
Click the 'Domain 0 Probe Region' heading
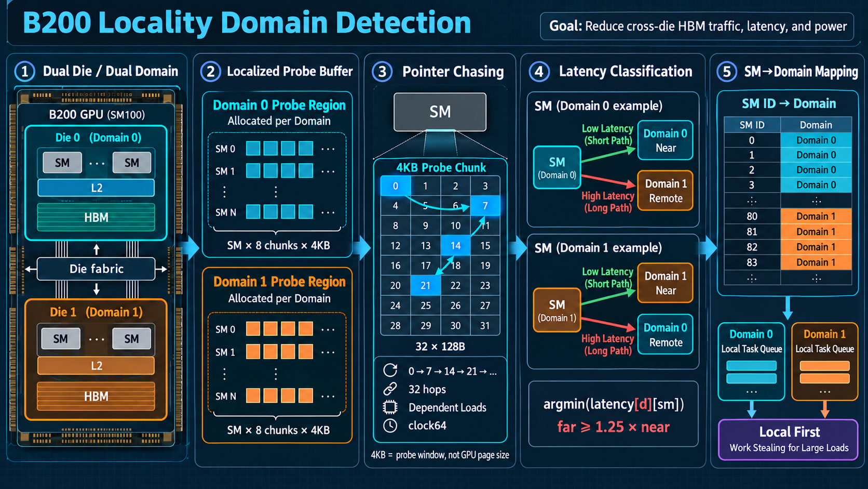[279, 105]
